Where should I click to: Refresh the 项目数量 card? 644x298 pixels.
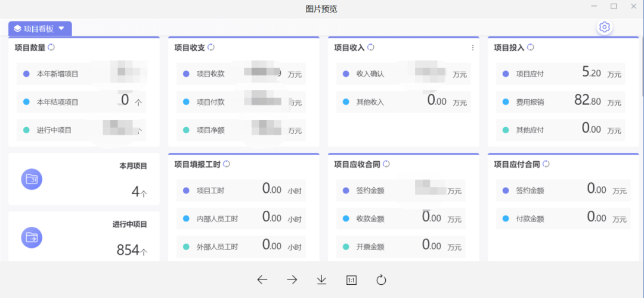[x=51, y=47]
